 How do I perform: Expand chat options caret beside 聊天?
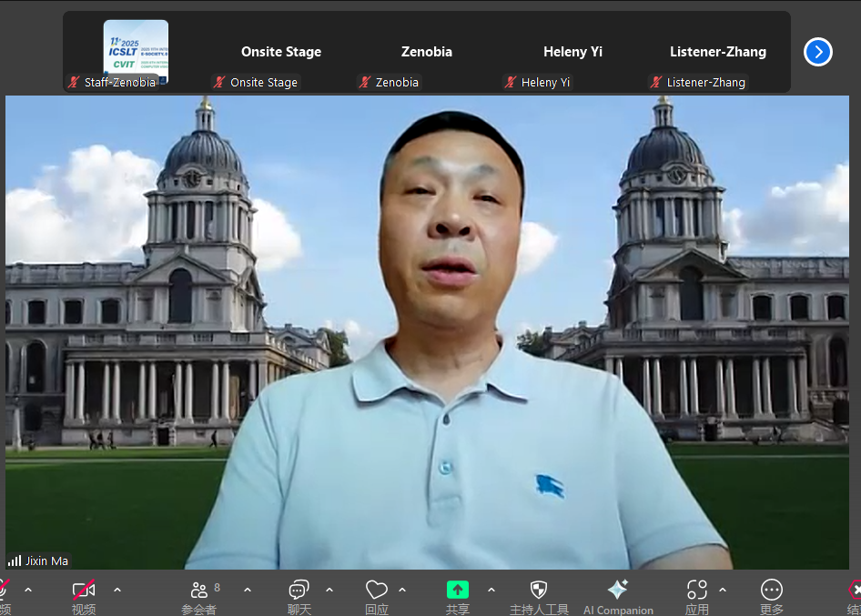[x=329, y=590]
